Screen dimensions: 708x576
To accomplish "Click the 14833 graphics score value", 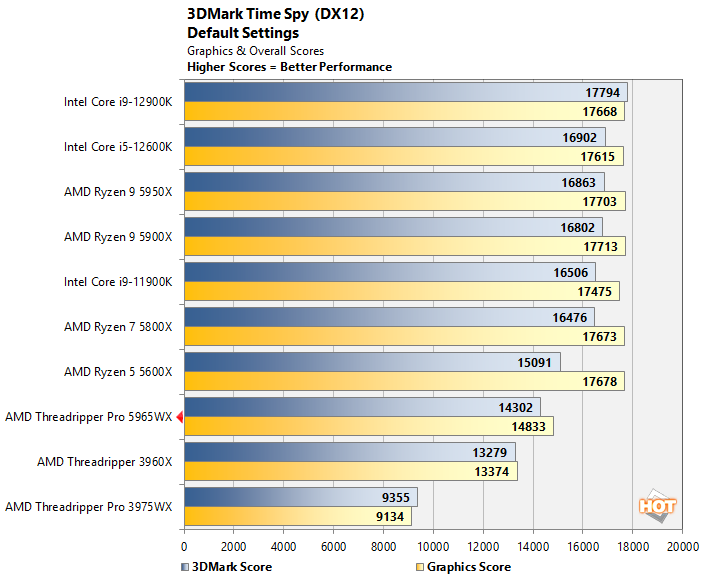I will (528, 427).
